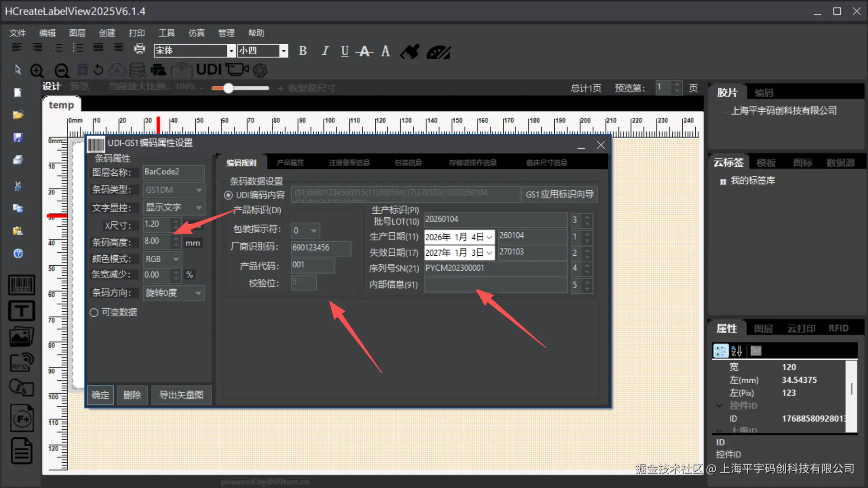Viewport: 868px width, 488px height.
Task: Select the RFID tool in left sidebar
Action: click(21, 362)
